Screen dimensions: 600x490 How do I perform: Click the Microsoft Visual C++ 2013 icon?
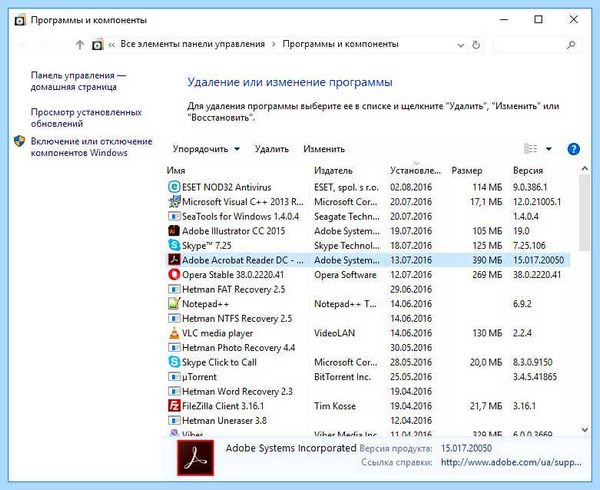[174, 202]
